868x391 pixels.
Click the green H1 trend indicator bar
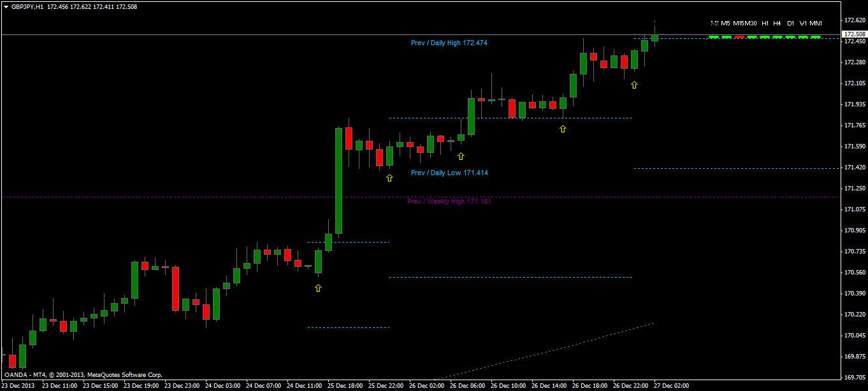(765, 37)
